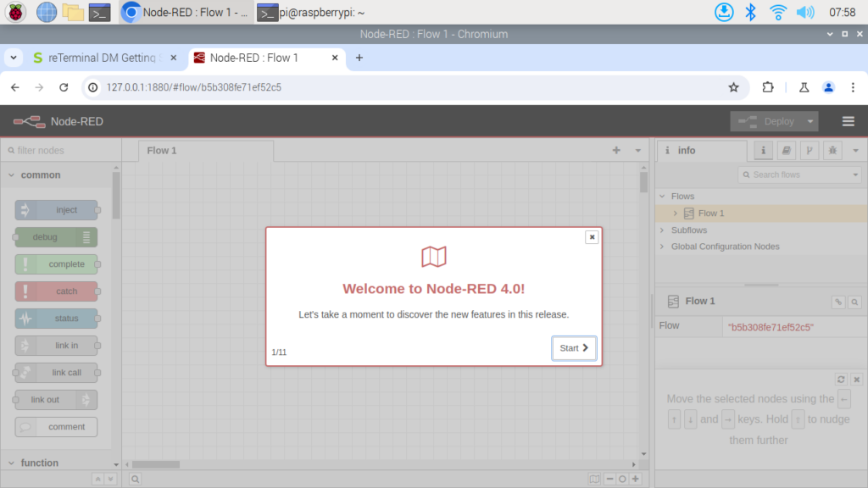Refresh the tips box
868x488 pixels.
[x=841, y=380]
